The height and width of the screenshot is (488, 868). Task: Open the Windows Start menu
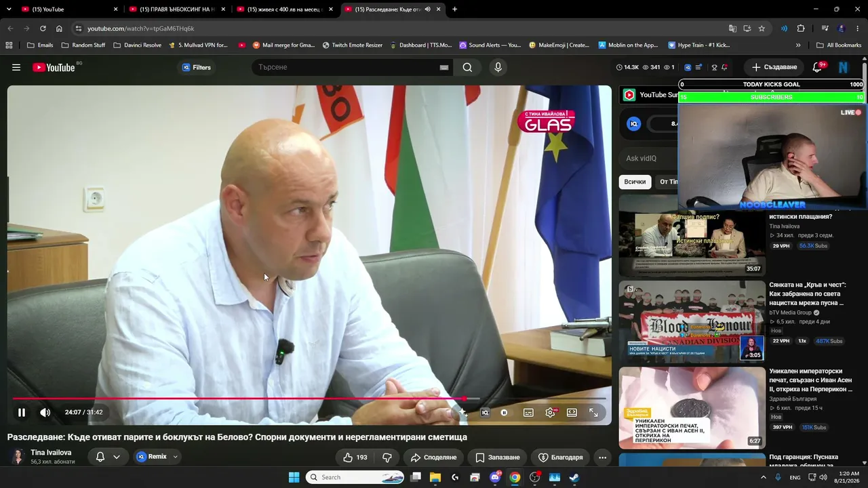tap(294, 477)
